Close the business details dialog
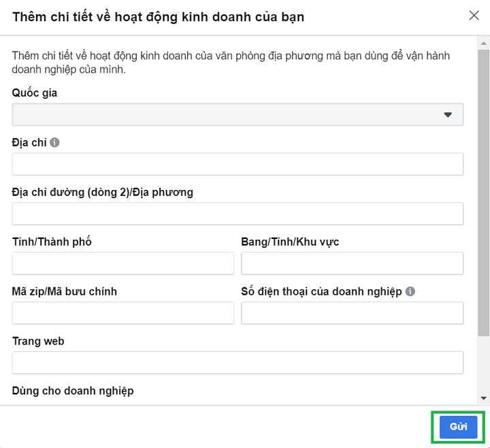 coord(474,15)
